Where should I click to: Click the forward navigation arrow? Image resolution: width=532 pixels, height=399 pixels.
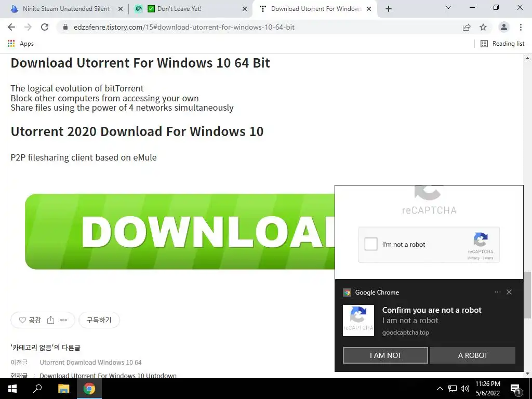[28, 27]
